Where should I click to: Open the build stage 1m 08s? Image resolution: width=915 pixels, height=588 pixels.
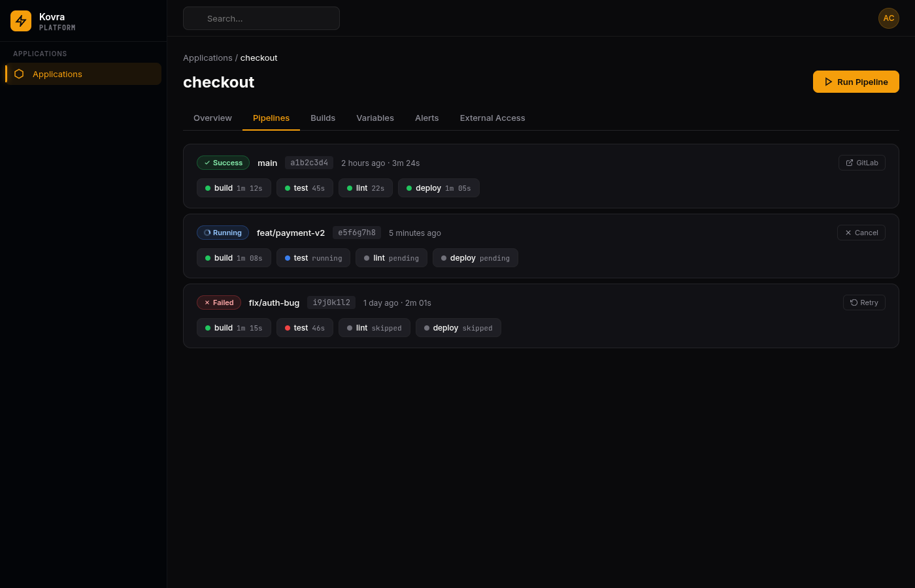pos(234,258)
